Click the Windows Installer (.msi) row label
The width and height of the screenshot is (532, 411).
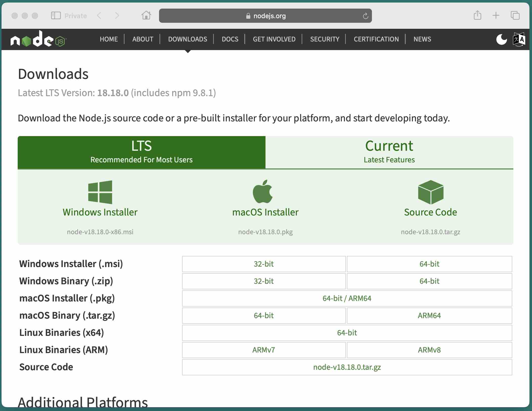click(71, 264)
